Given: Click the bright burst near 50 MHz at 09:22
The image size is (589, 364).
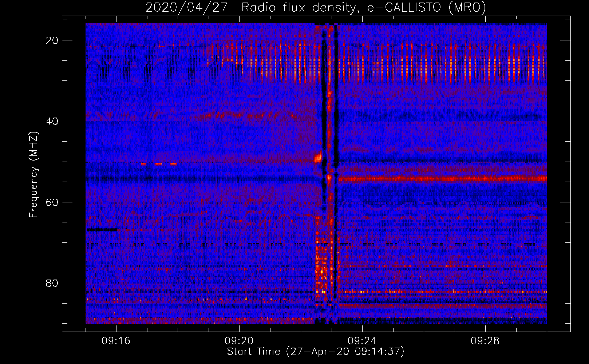Looking at the screenshot, I should tap(318, 158).
